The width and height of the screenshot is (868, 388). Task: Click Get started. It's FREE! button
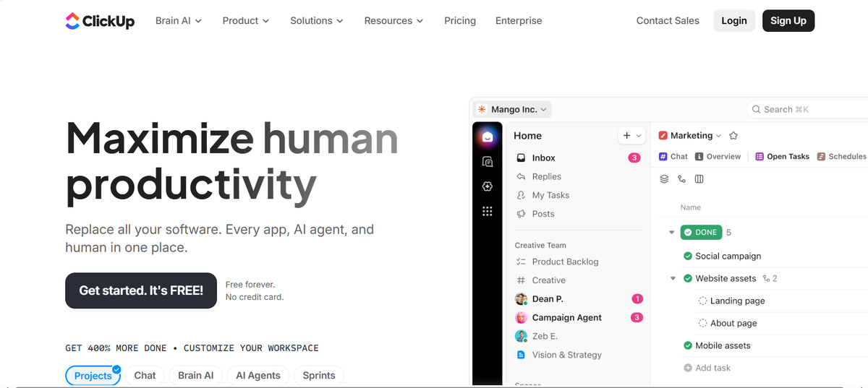tap(141, 290)
